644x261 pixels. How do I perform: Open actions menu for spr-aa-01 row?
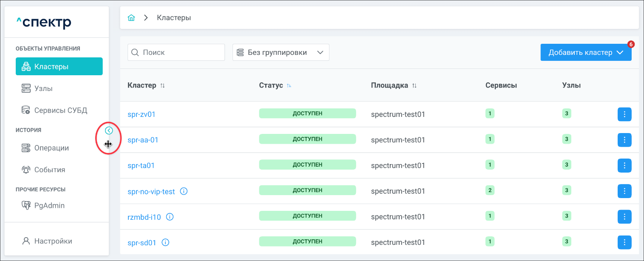point(624,140)
